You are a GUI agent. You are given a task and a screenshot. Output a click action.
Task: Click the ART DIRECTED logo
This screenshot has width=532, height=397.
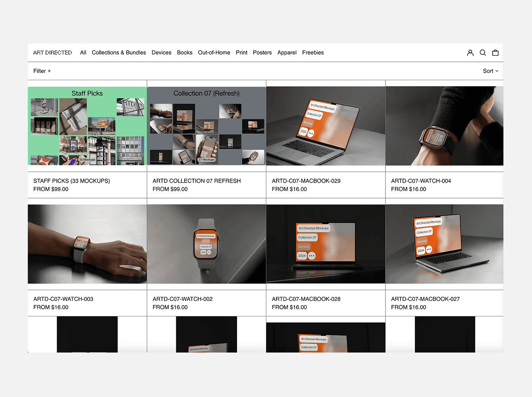click(x=52, y=52)
